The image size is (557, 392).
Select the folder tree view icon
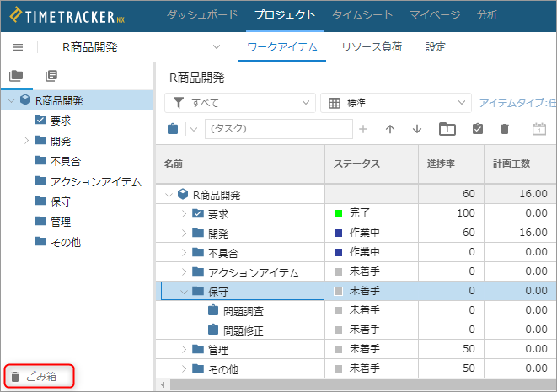[16, 76]
